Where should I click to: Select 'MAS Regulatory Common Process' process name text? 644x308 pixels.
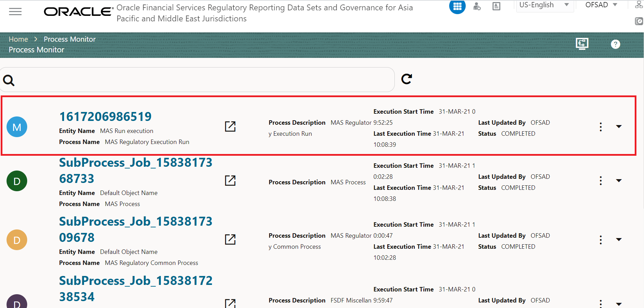point(151,263)
